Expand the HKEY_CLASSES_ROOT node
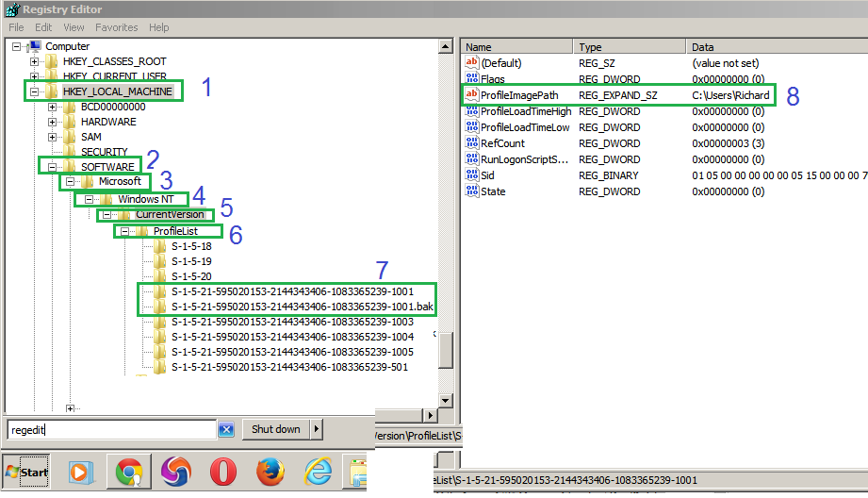The height and width of the screenshot is (498, 868). [34, 61]
